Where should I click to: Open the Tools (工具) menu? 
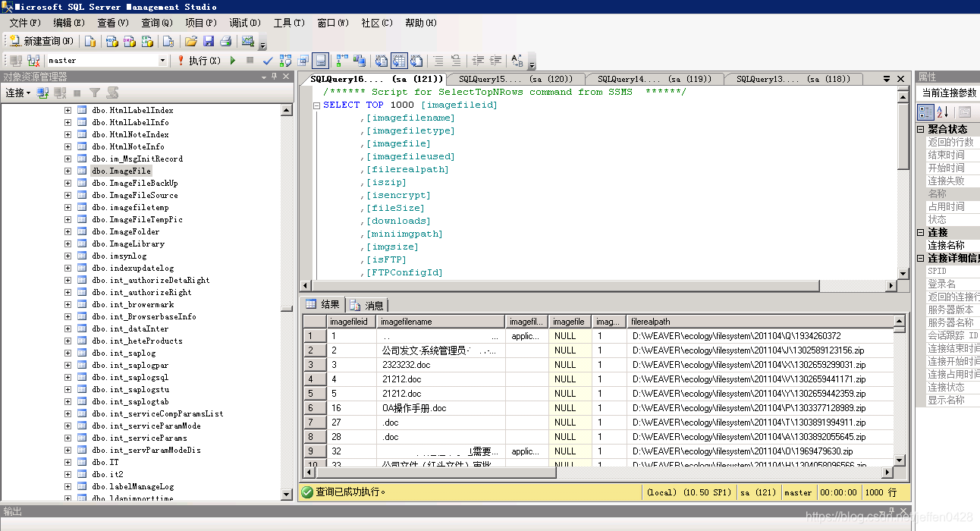click(289, 23)
